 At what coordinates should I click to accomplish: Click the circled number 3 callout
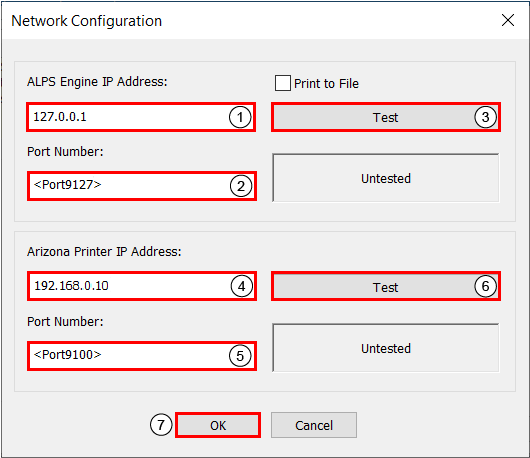[x=485, y=117]
